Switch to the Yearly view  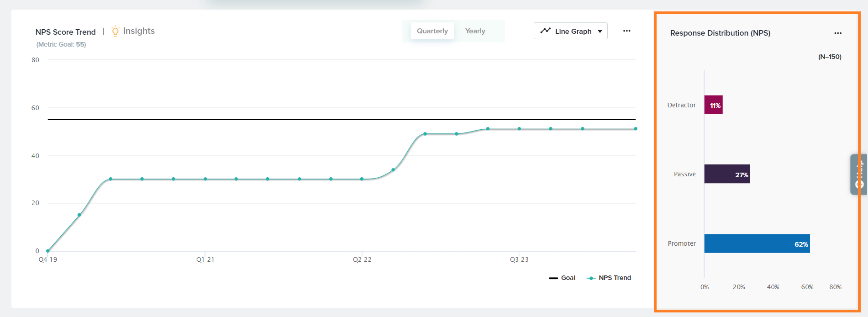click(x=475, y=31)
